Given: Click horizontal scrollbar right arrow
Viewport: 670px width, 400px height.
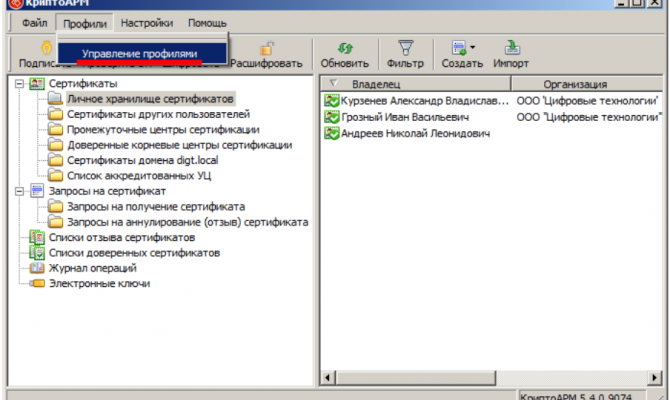Looking at the screenshot, I should click(655, 378).
